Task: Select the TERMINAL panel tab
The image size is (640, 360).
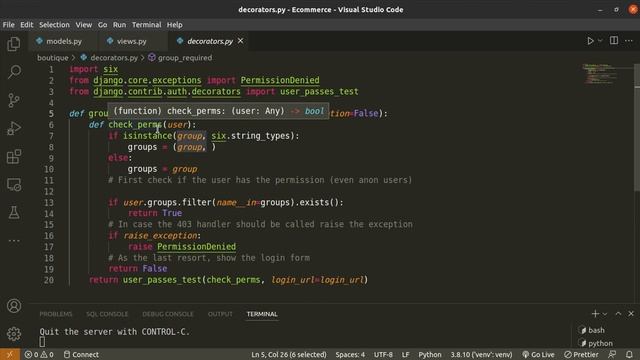Action: click(262, 314)
